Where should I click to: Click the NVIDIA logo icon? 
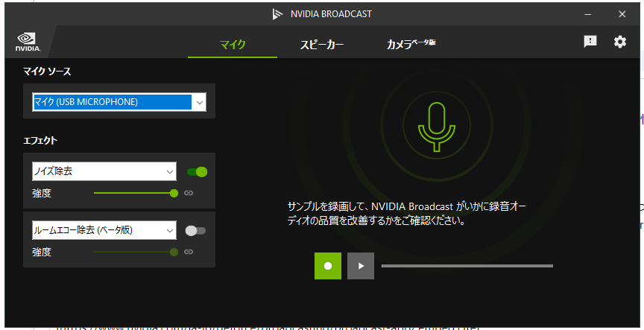tap(28, 42)
